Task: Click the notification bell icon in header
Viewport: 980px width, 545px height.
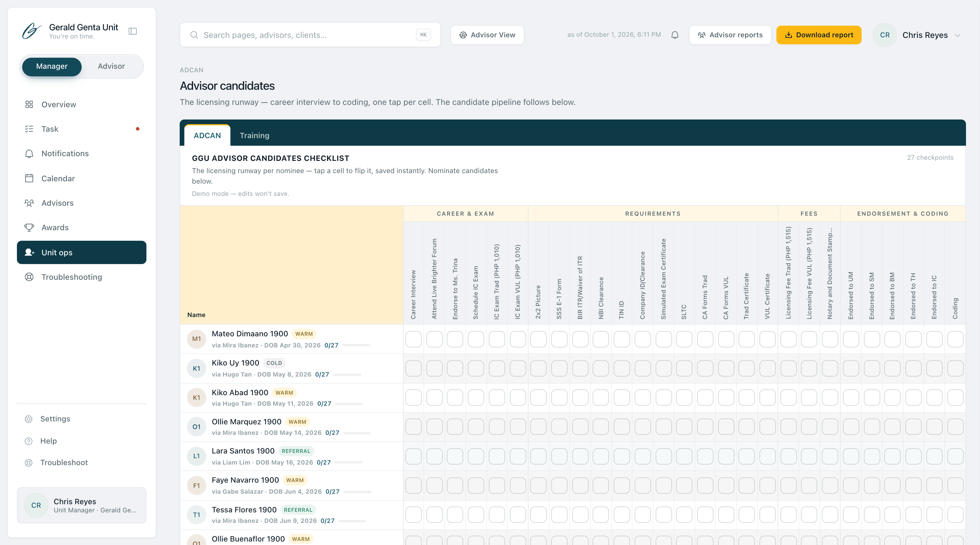Action: click(675, 35)
